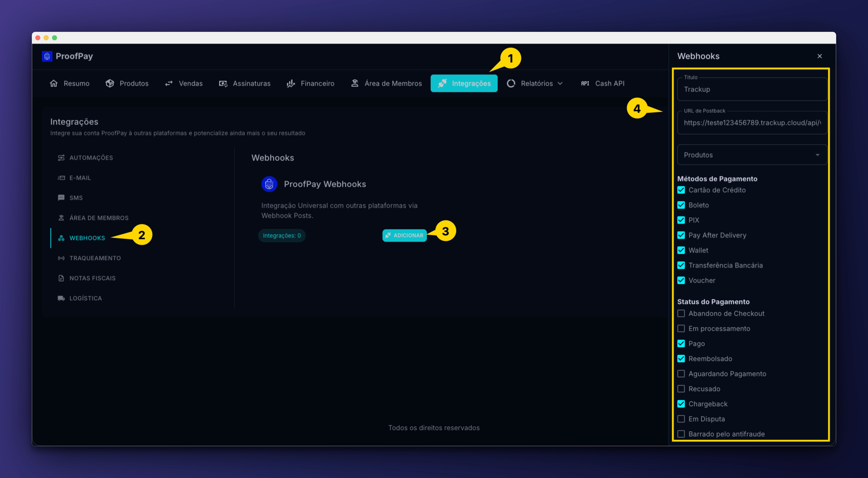Open Logística section

(x=80, y=298)
